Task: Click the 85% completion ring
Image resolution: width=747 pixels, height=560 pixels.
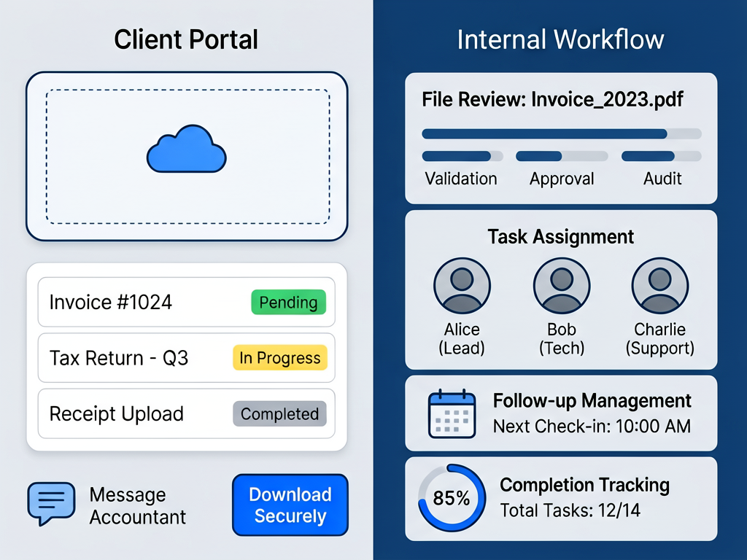Action: coord(451,499)
